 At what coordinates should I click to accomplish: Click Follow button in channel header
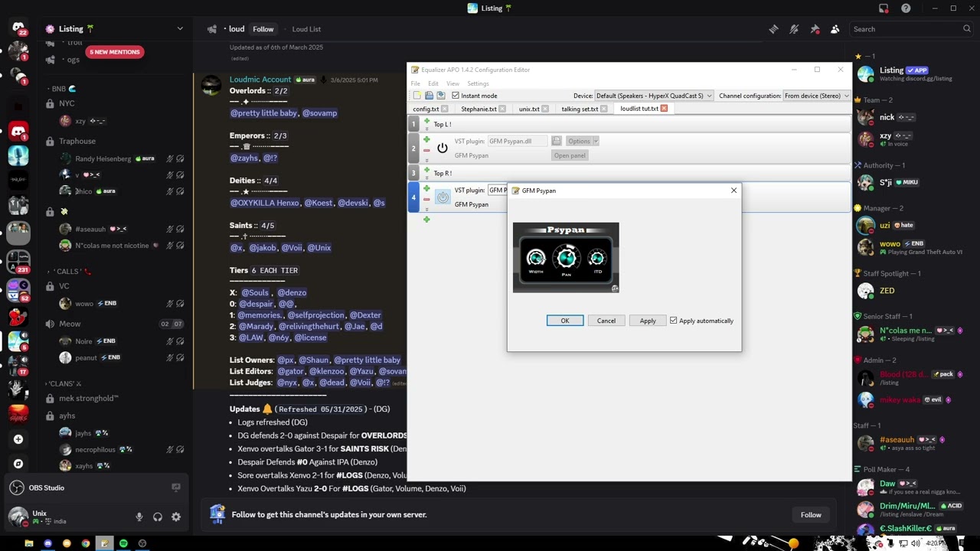[x=263, y=29]
